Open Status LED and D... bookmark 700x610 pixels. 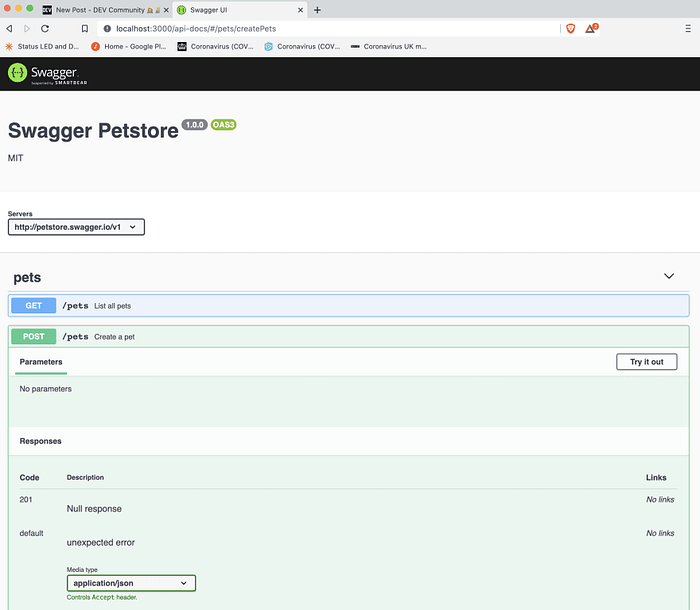(42, 46)
